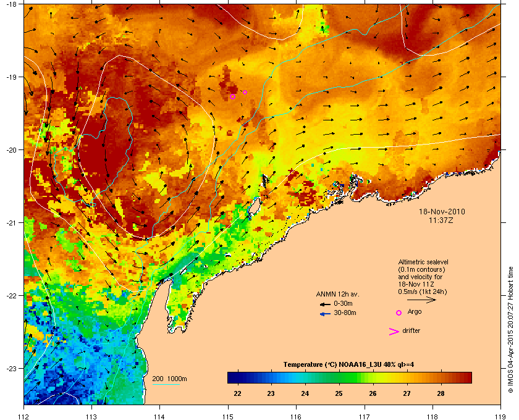
Task: Click the 0.5m/s velocity scale arrow
Action: [x=421, y=300]
